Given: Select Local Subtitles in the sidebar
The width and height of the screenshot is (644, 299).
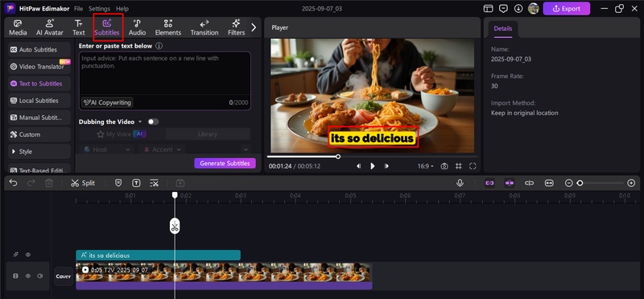Looking at the screenshot, I should 39,101.
